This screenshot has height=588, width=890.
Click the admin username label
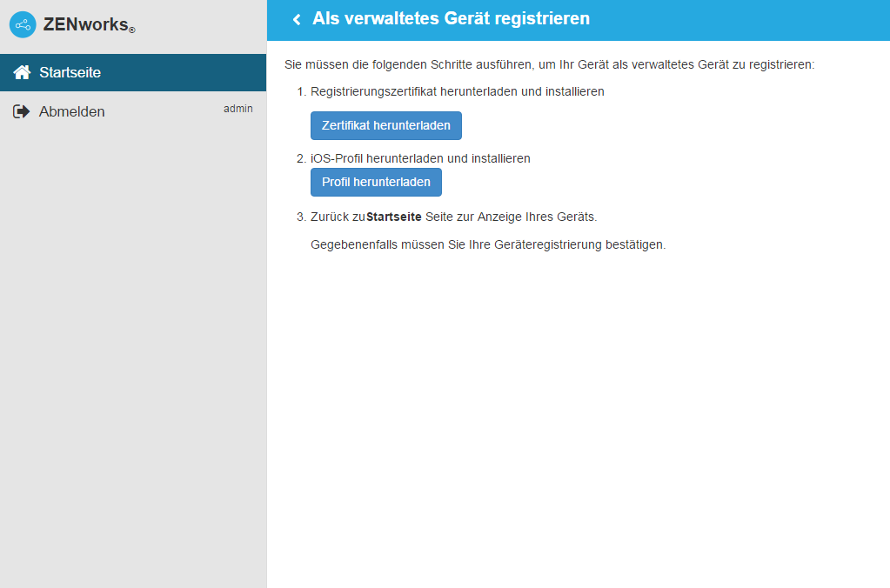pos(238,109)
